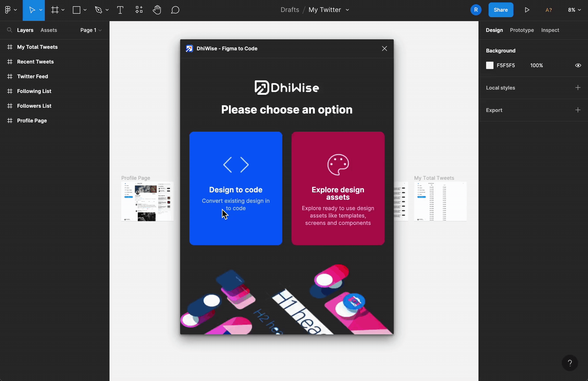Click the My Total Tweets frame thumbnail
Viewport: 588px width, 381px height.
440,201
